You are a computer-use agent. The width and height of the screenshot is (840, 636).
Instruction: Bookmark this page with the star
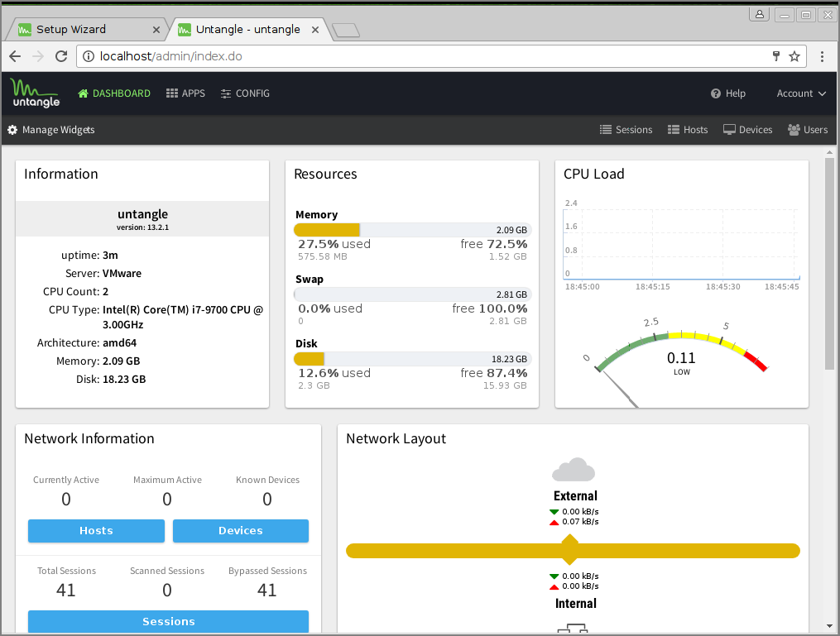pos(794,56)
